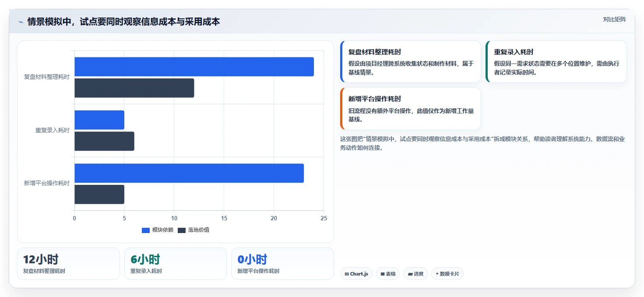Click the 新增平台操作耗时 info card title
This screenshot has width=644, height=297.
click(x=375, y=99)
